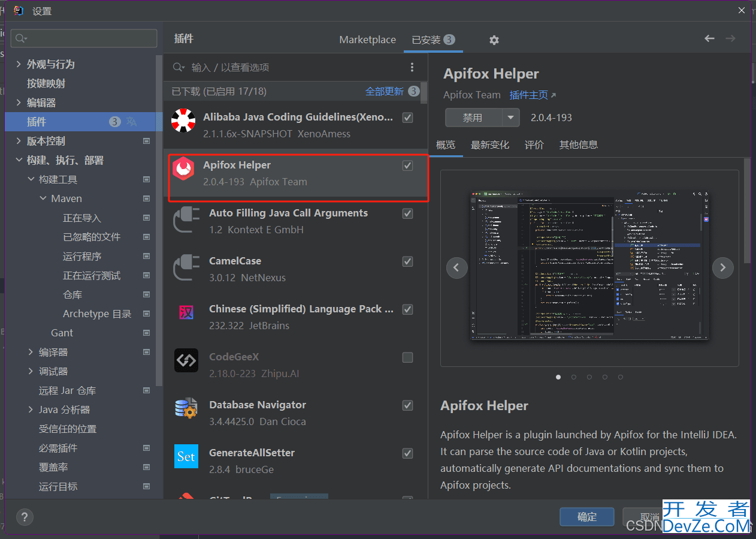This screenshot has height=539, width=756.
Task: Click the help question mark button
Action: pos(25,517)
